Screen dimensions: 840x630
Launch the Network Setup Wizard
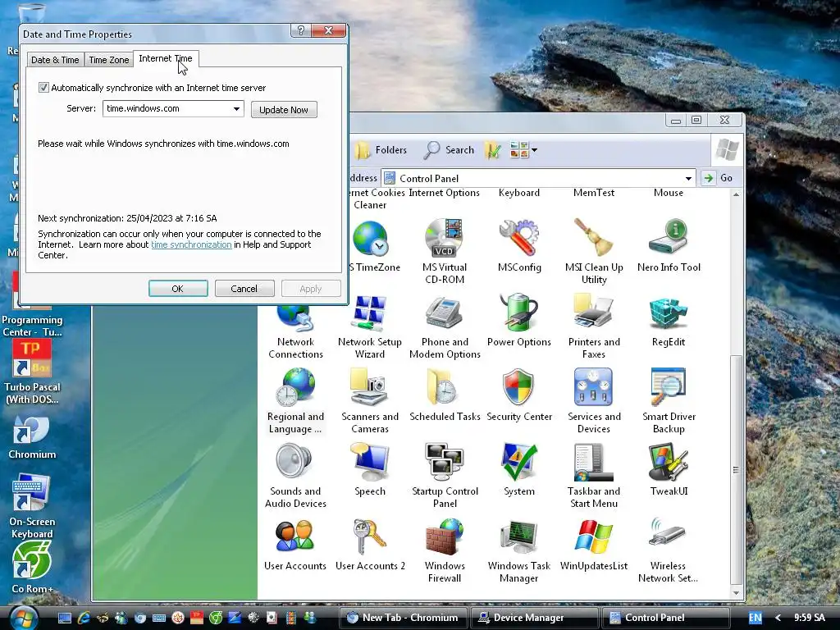(x=370, y=326)
